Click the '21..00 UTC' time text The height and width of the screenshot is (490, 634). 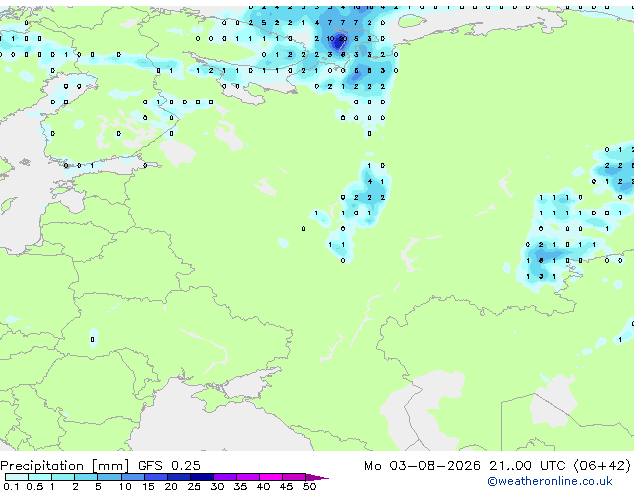[x=527, y=466]
